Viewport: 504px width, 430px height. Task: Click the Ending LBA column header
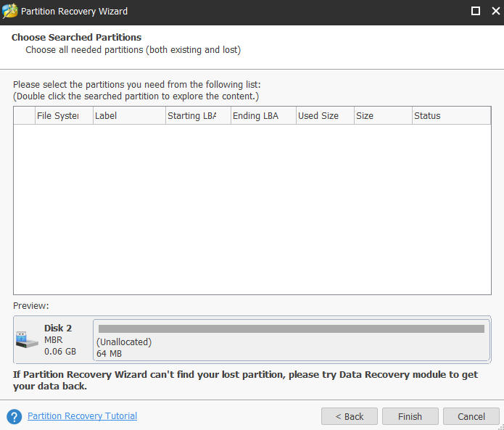pyautogui.click(x=263, y=115)
